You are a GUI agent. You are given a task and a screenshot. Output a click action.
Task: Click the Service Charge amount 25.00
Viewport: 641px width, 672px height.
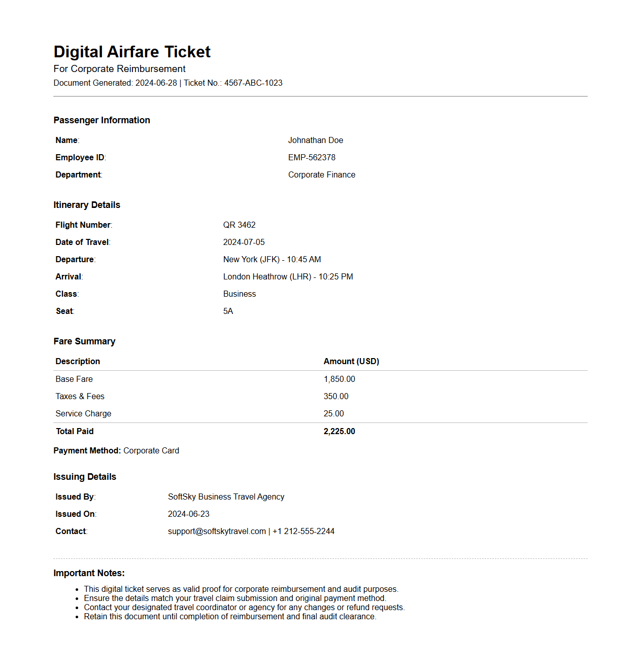(x=333, y=414)
